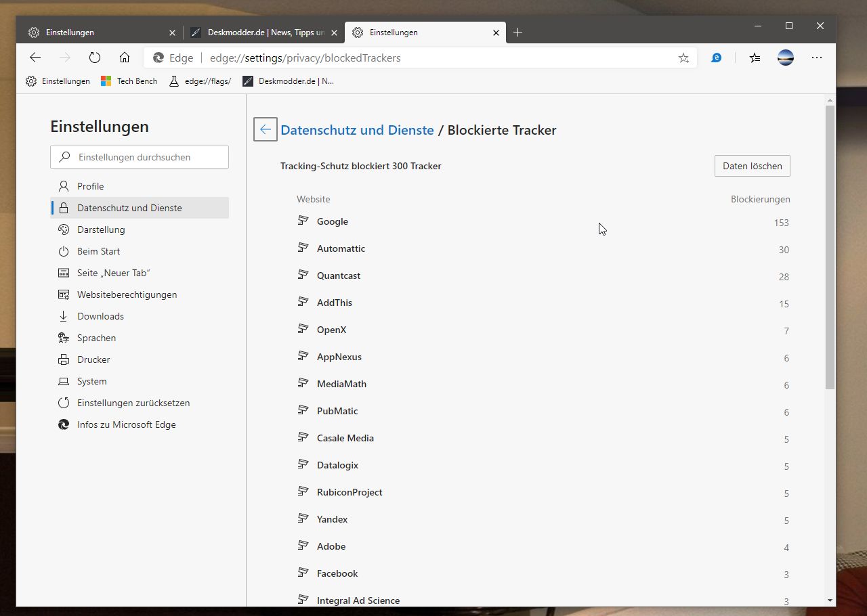Select the Adobe row name
The width and height of the screenshot is (867, 616).
point(331,546)
